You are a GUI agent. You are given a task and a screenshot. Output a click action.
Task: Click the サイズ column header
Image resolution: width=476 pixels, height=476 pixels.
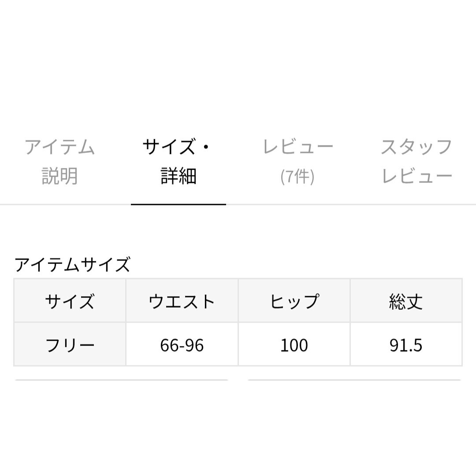pos(70,301)
